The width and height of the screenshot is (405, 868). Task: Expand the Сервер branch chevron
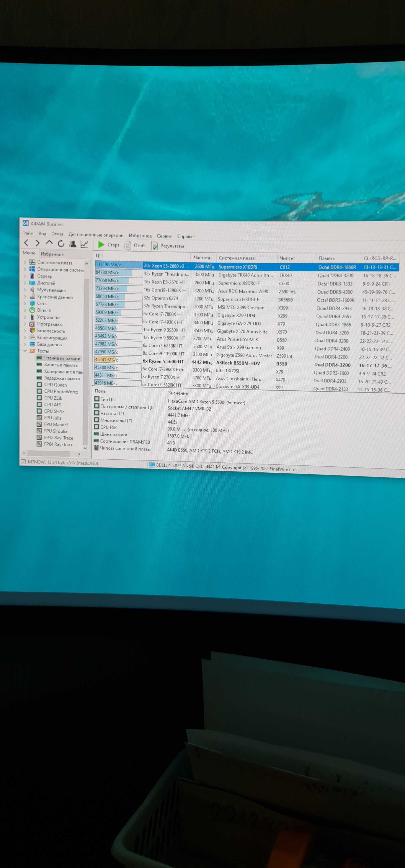click(x=25, y=276)
